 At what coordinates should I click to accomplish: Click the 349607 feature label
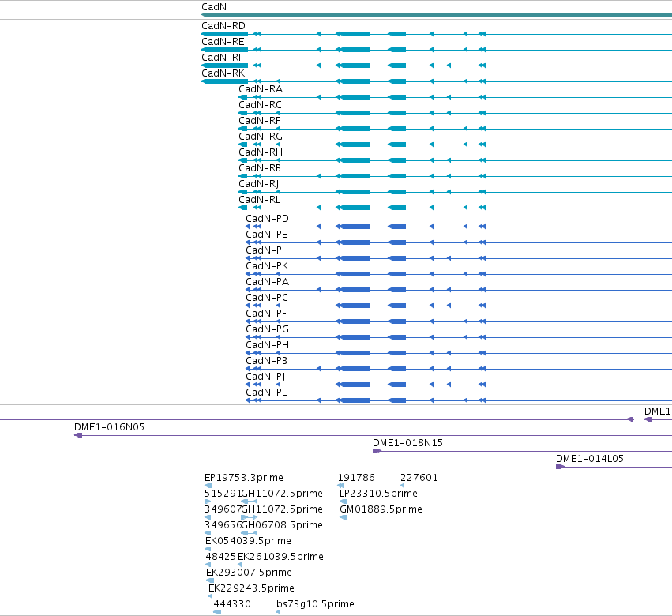223,509
